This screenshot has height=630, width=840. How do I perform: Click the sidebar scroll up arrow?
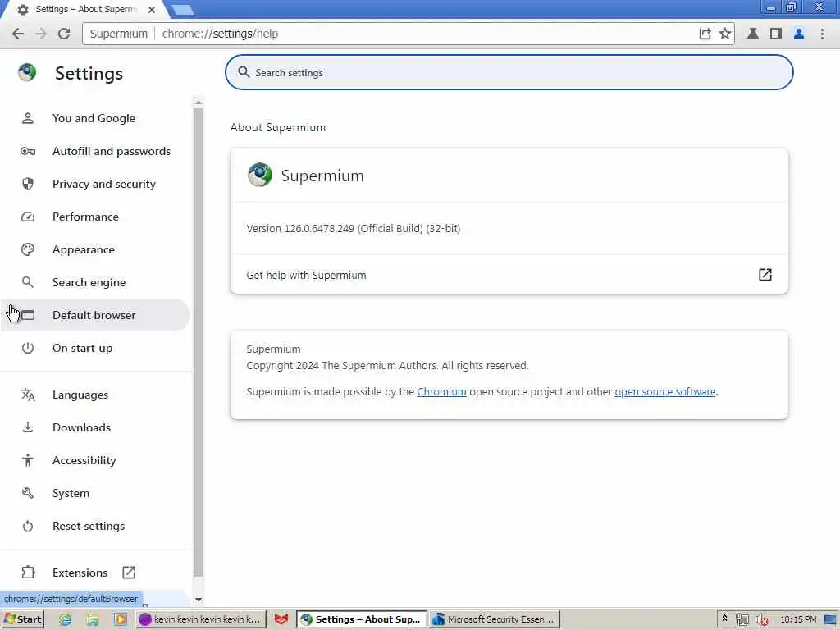point(199,103)
